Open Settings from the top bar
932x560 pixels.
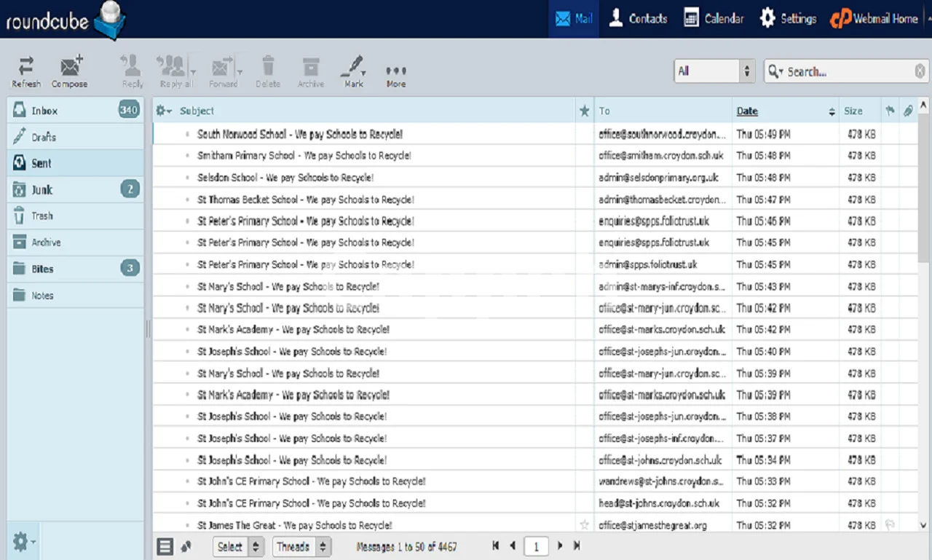(x=788, y=19)
